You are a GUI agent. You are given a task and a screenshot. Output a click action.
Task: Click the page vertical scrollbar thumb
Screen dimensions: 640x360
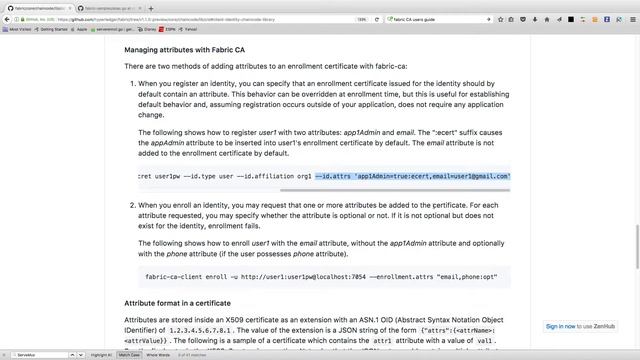[x=637, y=247]
